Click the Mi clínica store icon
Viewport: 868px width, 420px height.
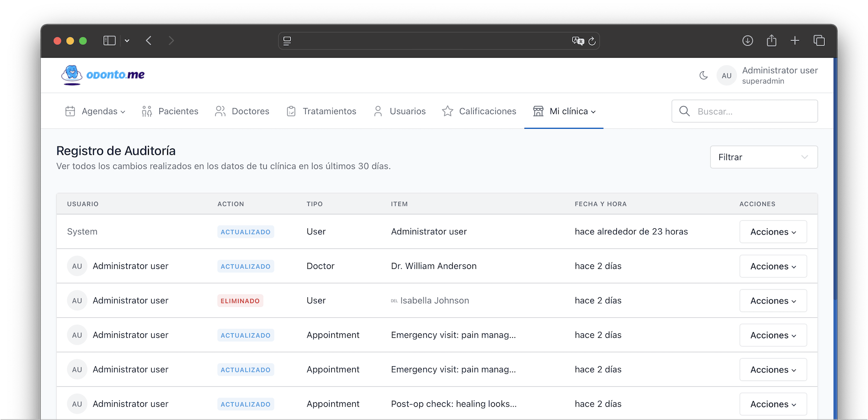(x=538, y=111)
